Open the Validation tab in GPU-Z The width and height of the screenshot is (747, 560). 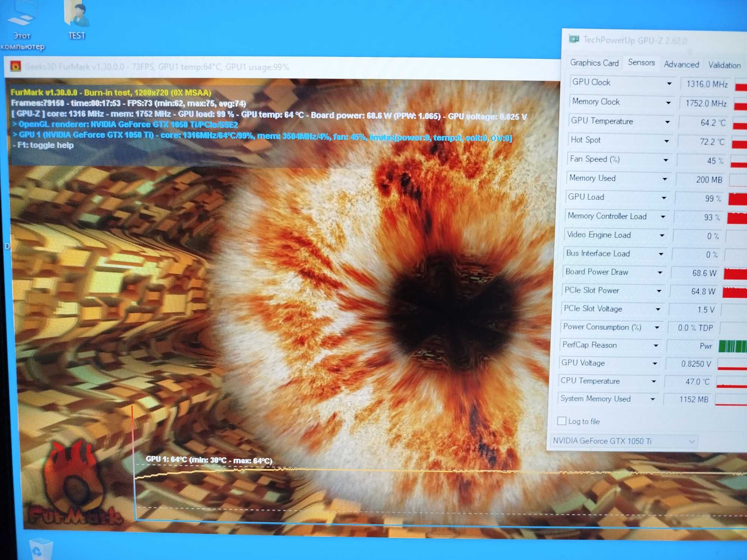click(x=724, y=65)
